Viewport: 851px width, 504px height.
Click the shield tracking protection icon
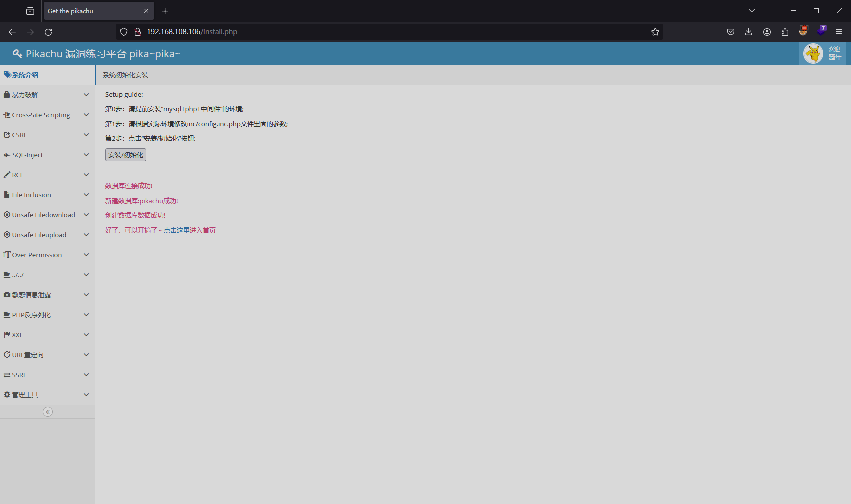[124, 32]
